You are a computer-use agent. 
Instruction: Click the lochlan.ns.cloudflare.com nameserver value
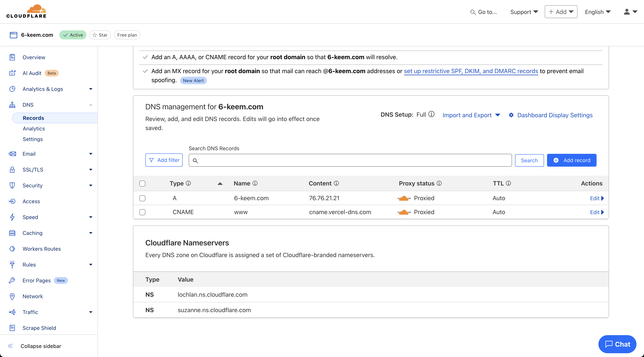tap(212, 294)
